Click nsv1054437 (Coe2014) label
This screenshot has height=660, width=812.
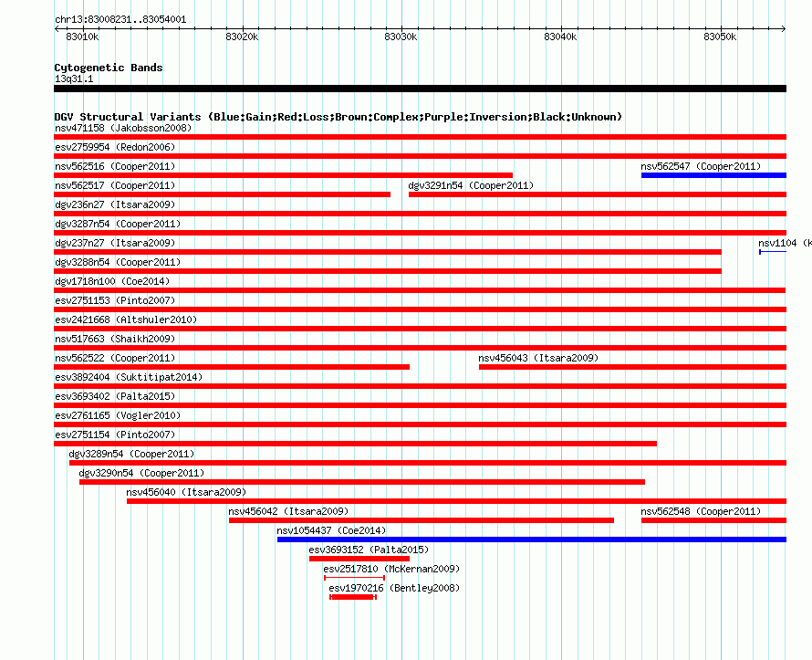[x=331, y=530]
